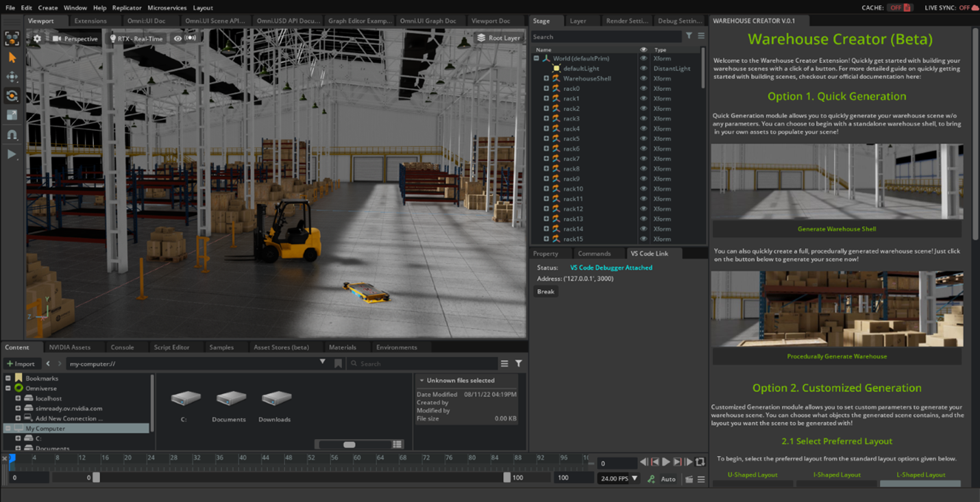Screen dimensions: 980x502
Task: Select rack9 in the Stage tree
Action: coord(572,179)
